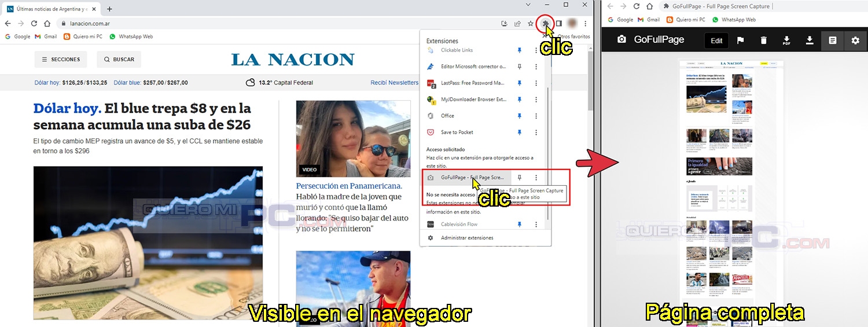Unpin Clickable Links extension
The image size is (868, 327).
[519, 50]
